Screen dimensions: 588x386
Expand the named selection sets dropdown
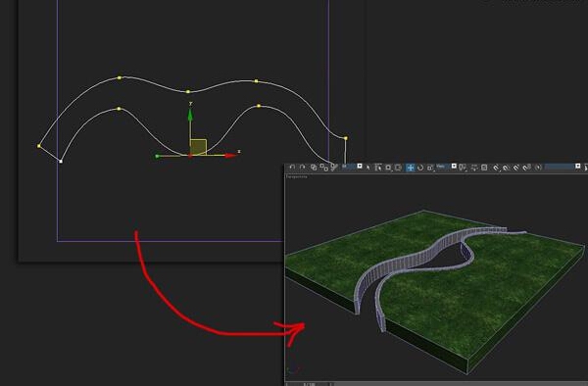click(x=563, y=166)
